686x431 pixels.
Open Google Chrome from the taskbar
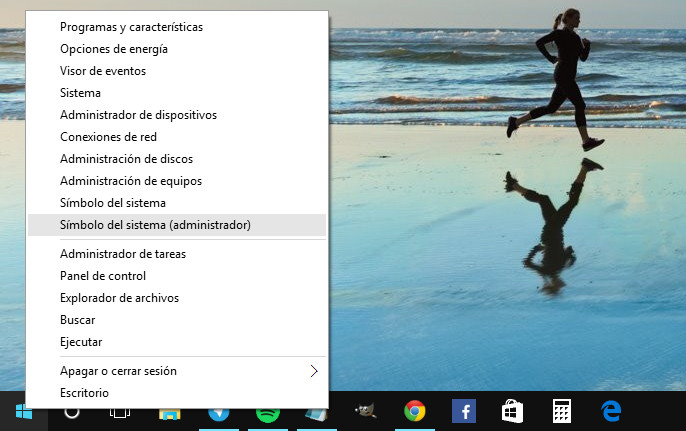pos(414,411)
